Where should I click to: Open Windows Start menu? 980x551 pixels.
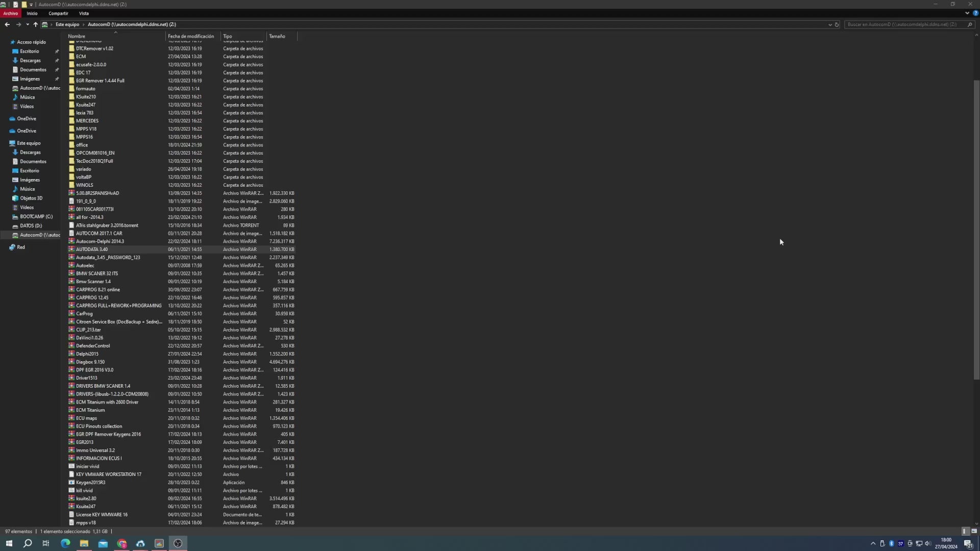coord(9,543)
